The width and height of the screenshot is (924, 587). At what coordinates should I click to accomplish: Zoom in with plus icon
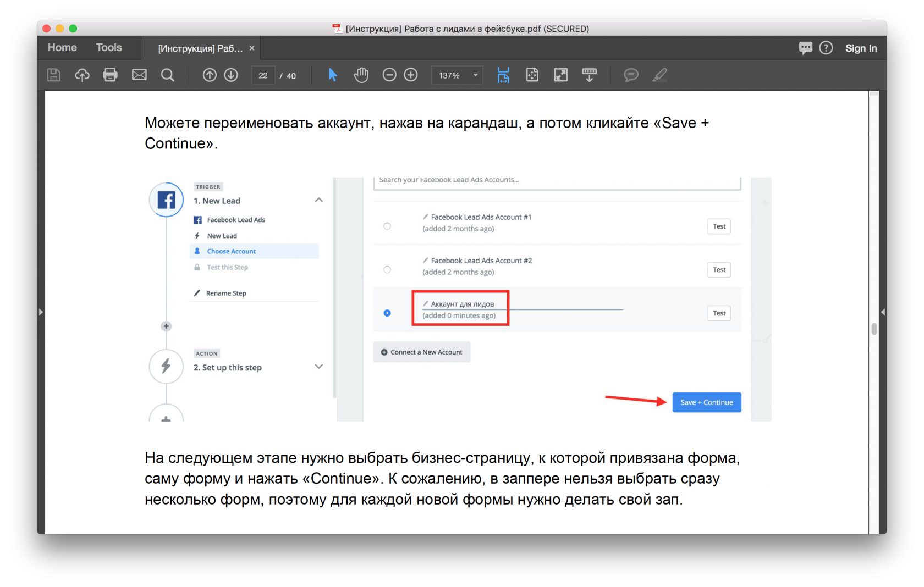pos(411,75)
